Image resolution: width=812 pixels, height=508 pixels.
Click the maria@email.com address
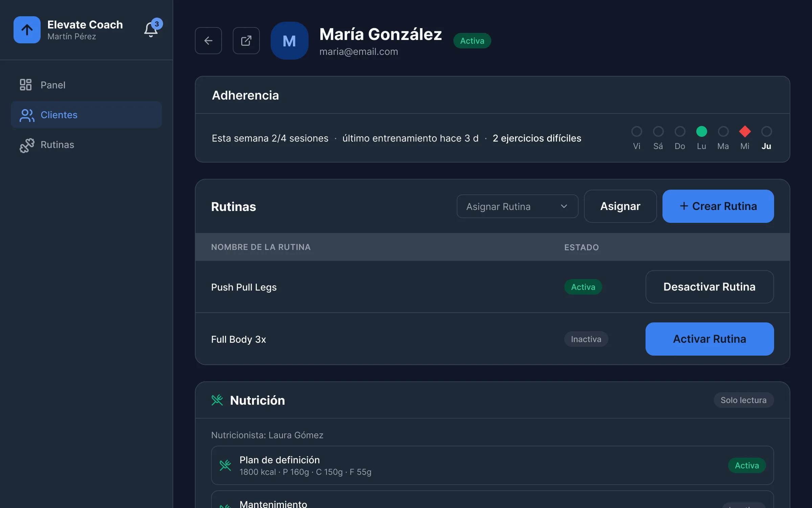(x=359, y=51)
